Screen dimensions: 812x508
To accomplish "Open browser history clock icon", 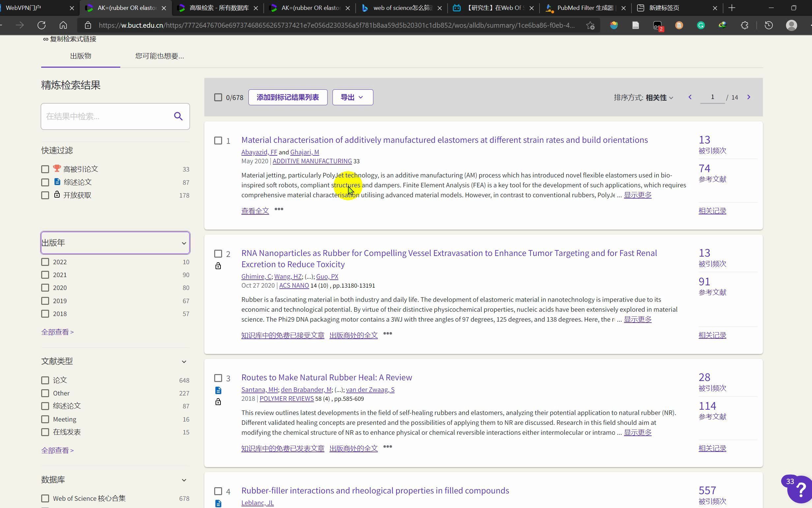I will (769, 25).
